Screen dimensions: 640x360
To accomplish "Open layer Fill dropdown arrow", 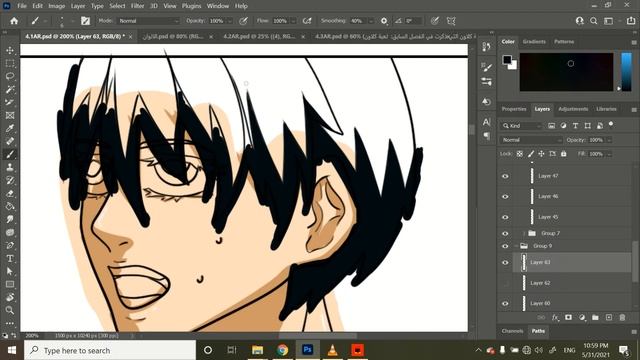I will pyautogui.click(x=609, y=154).
